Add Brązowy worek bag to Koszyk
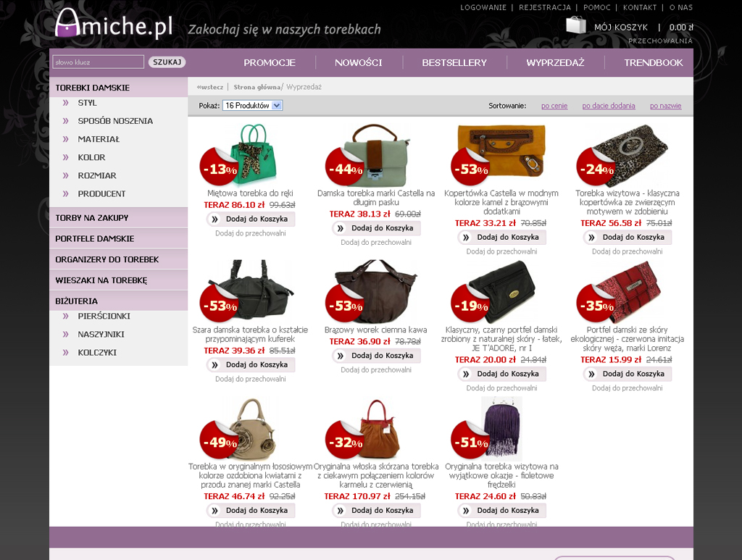Image resolution: width=742 pixels, height=560 pixels. pyautogui.click(x=376, y=356)
